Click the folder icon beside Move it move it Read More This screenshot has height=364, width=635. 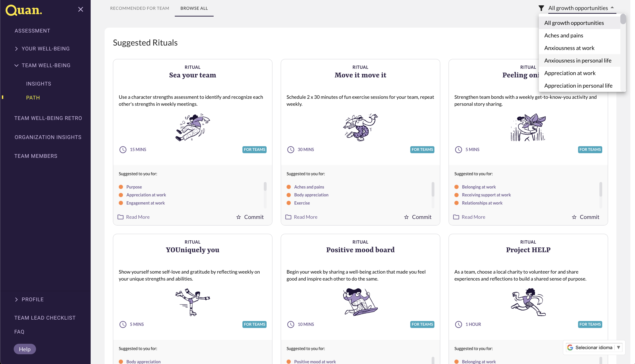tap(288, 217)
